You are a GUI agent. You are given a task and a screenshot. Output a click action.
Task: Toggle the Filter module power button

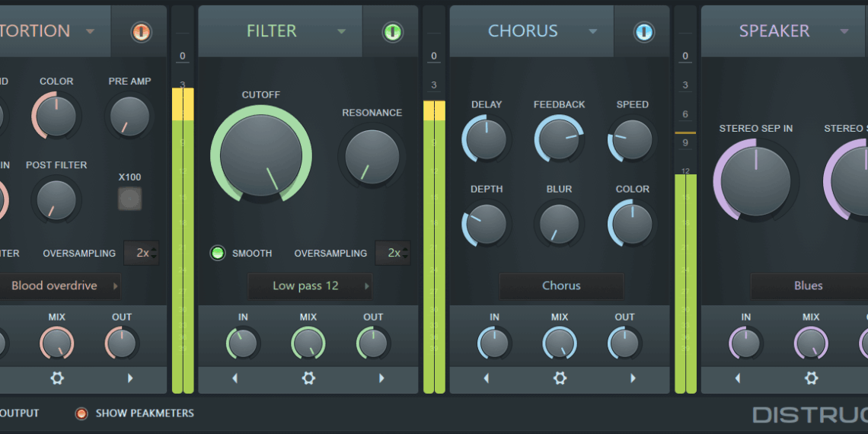pos(392,32)
